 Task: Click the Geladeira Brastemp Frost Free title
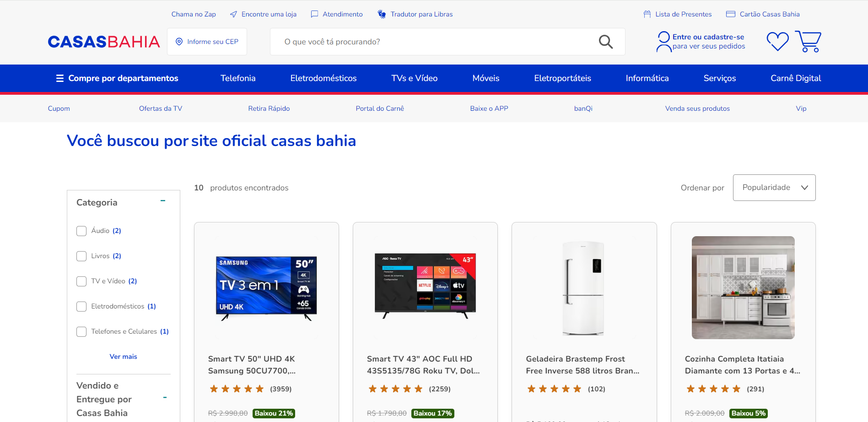(x=582, y=365)
